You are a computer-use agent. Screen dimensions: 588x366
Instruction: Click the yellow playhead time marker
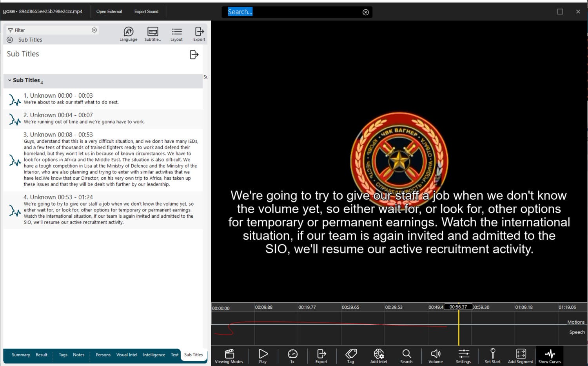coord(458,307)
